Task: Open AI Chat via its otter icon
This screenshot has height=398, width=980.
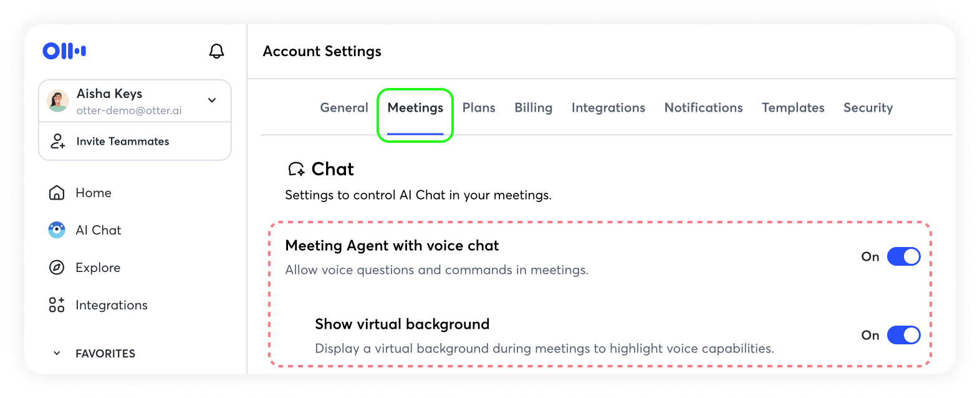Action: pos(57,230)
